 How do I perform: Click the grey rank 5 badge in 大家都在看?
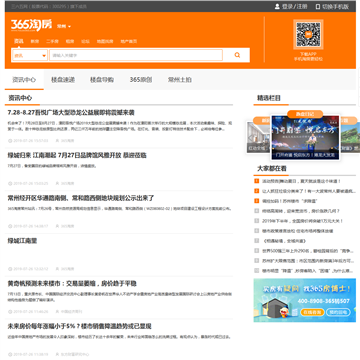(256, 221)
